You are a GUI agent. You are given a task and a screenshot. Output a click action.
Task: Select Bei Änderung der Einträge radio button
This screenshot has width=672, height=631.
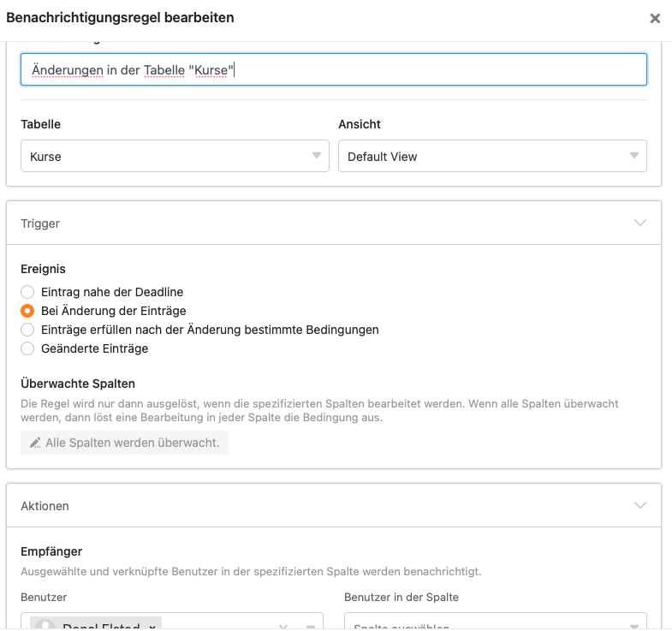[27, 312]
